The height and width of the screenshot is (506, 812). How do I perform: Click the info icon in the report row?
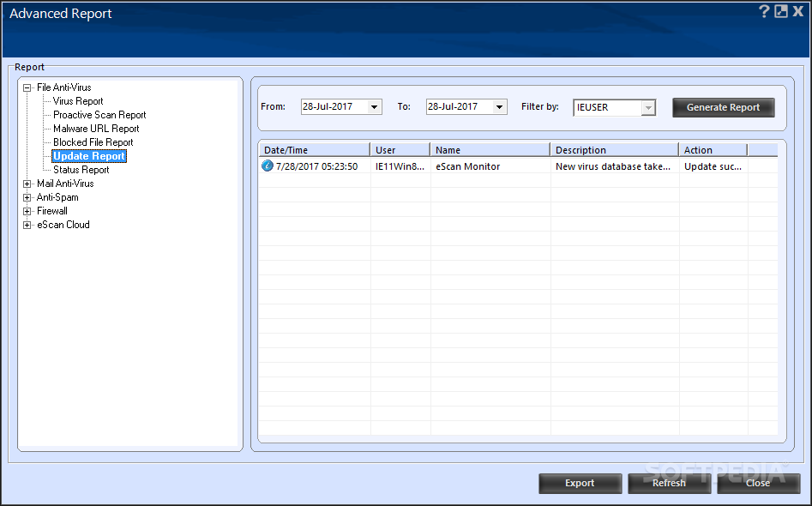(x=268, y=166)
